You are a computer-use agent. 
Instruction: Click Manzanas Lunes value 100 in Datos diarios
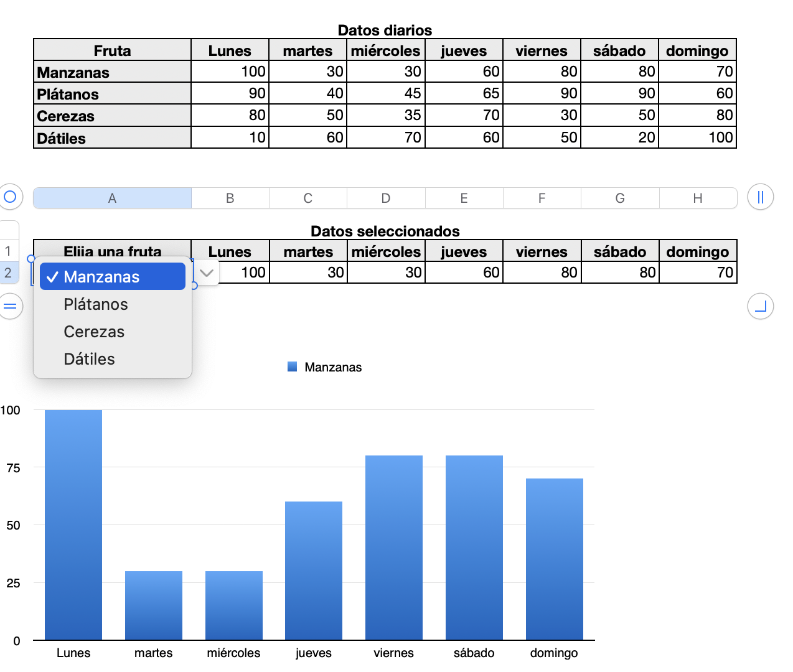pyautogui.click(x=230, y=72)
